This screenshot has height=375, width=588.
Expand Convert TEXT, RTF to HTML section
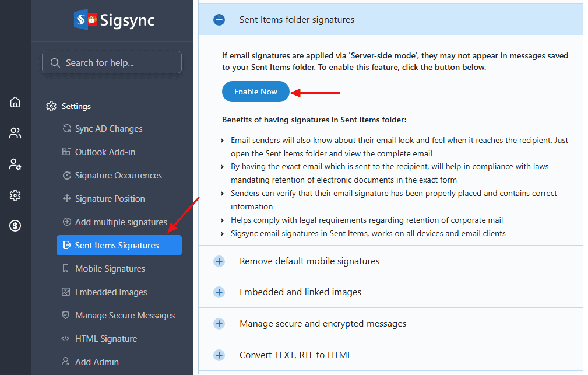219,355
